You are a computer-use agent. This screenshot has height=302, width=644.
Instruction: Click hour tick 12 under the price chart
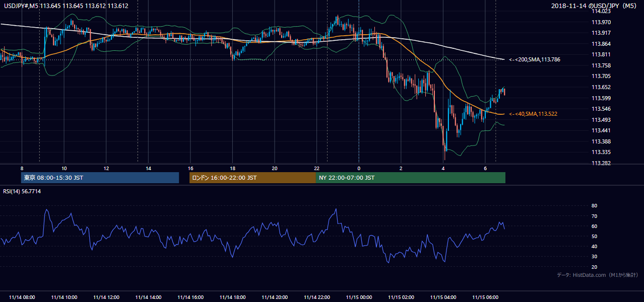[106, 168]
